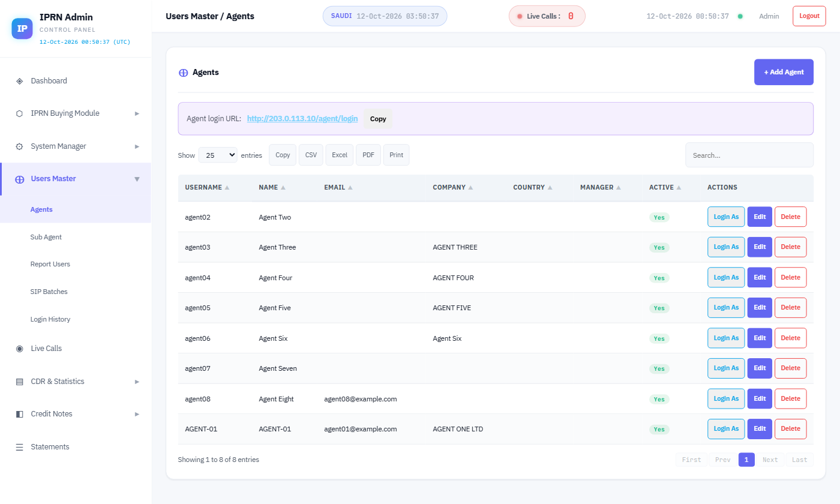Sort by Username column arrow
The image size is (840, 504).
click(x=227, y=188)
